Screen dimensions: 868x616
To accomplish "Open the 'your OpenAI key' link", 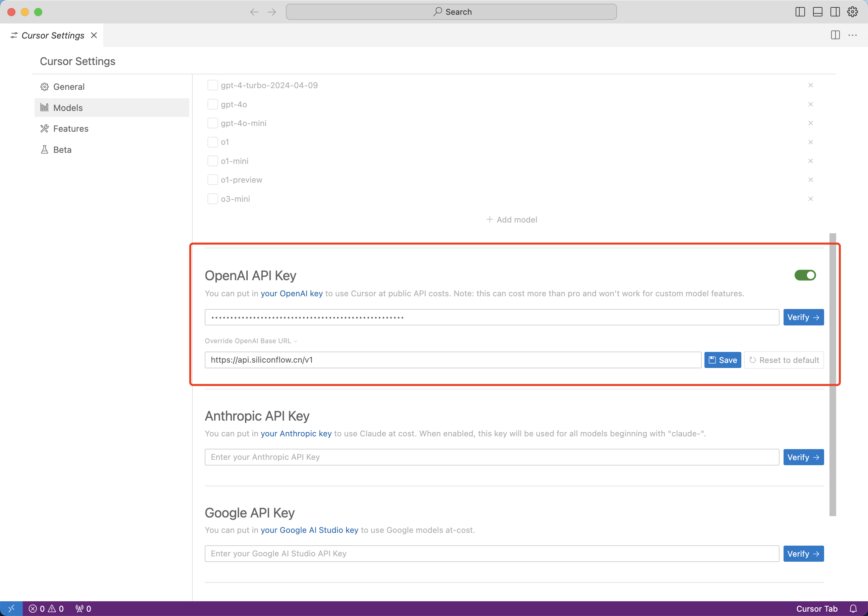I will pos(292,294).
